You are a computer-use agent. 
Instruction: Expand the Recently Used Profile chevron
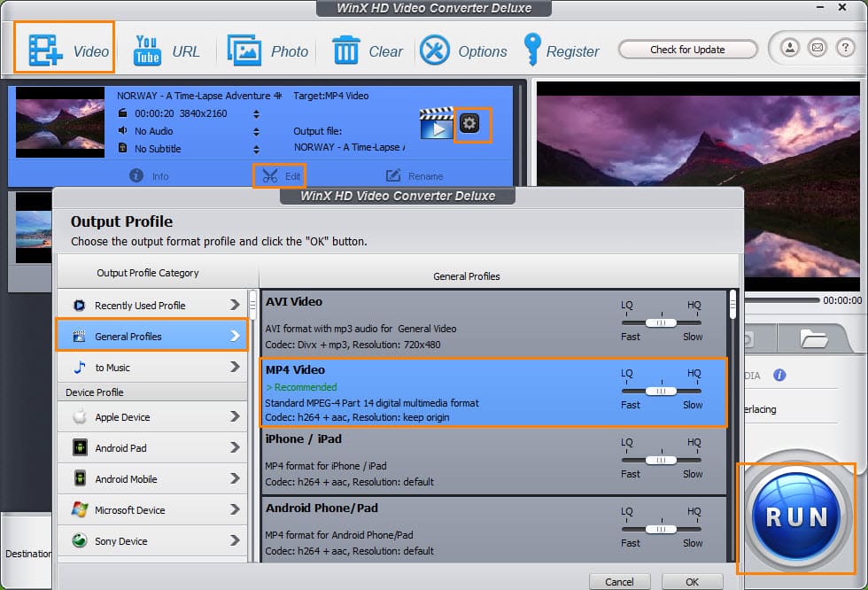click(235, 305)
